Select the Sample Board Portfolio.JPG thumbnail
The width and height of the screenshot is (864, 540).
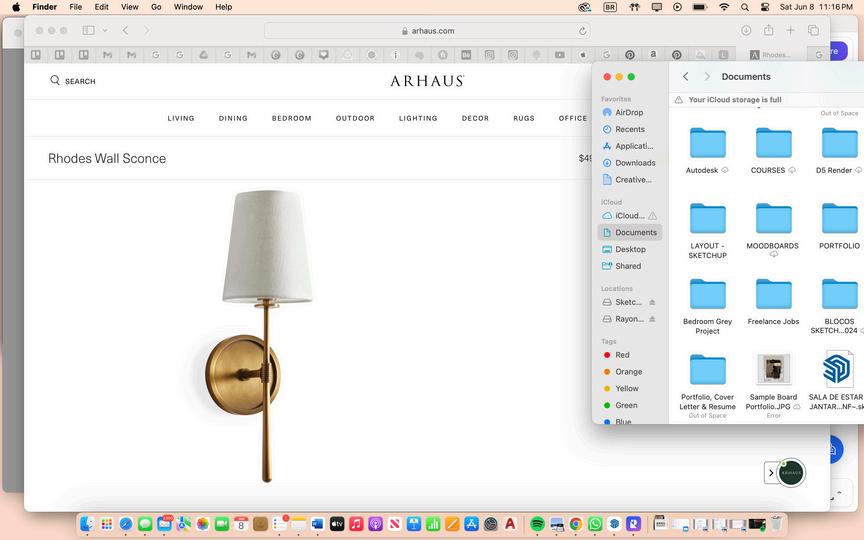pos(774,369)
